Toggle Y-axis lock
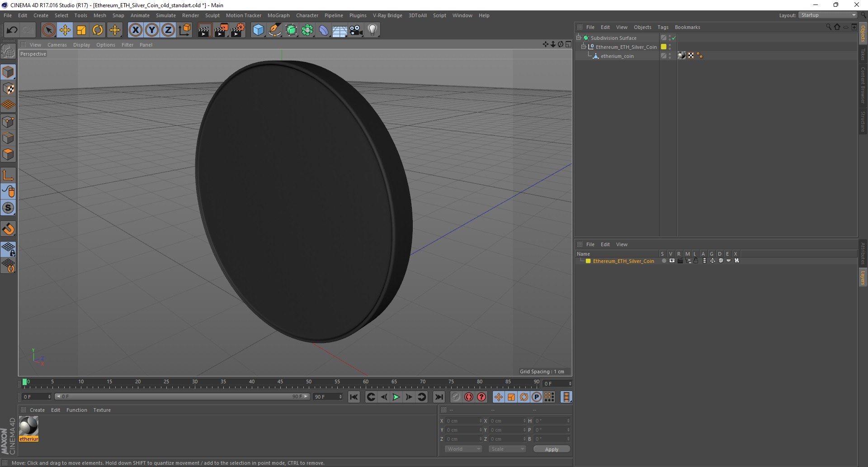 tap(152, 30)
